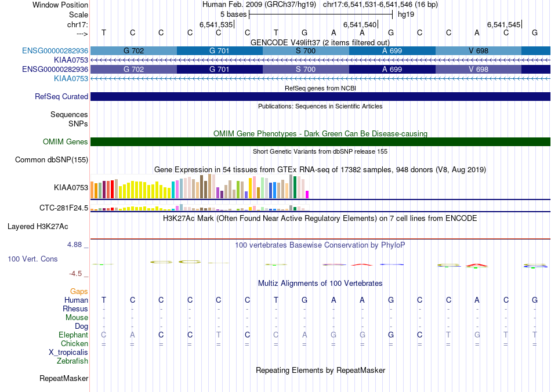Click the light-blue ENSG00000282936 gene label
551x392 pixels.
click(55, 50)
